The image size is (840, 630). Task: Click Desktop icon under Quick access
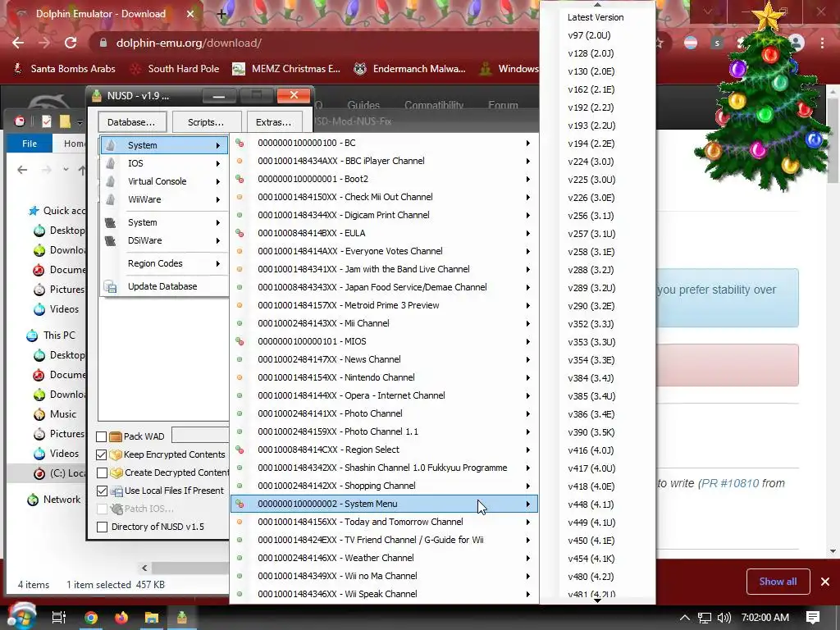click(39, 231)
